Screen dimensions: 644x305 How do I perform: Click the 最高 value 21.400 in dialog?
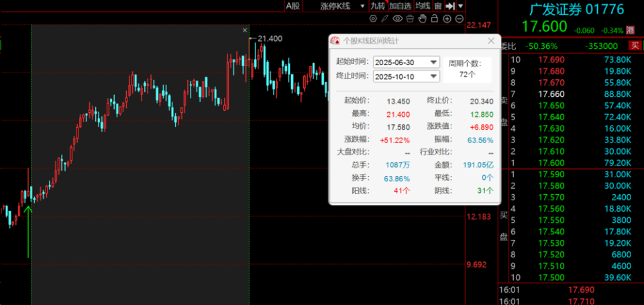coord(398,114)
